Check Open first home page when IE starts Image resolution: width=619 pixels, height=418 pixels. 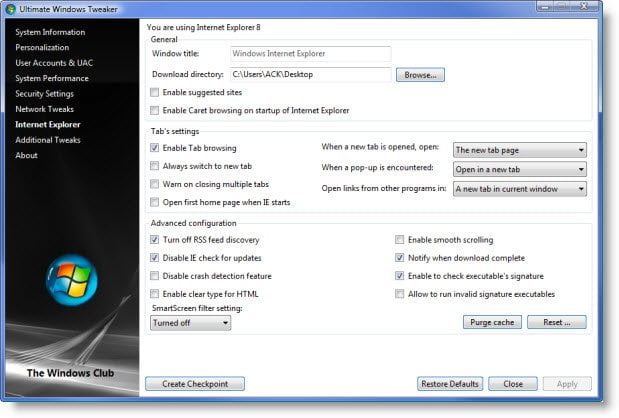point(154,202)
